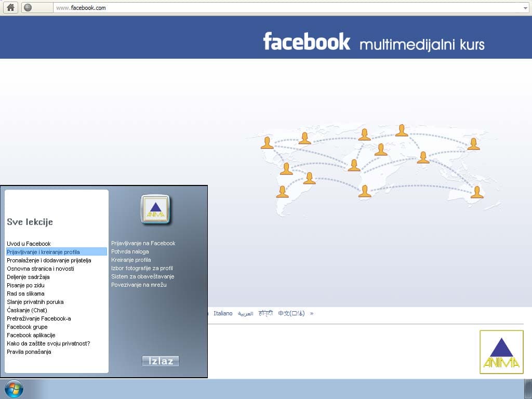Click the 'Potvrda naloga' sublesson link

click(x=131, y=251)
